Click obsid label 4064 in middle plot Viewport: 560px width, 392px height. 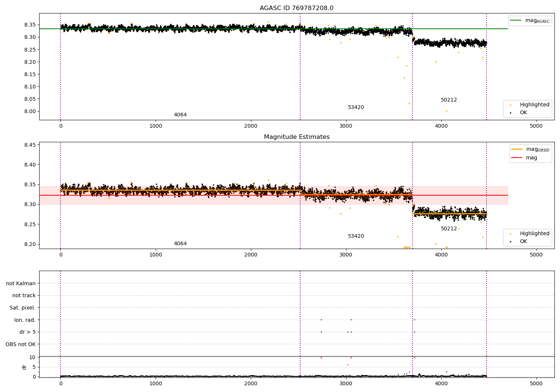click(x=180, y=244)
